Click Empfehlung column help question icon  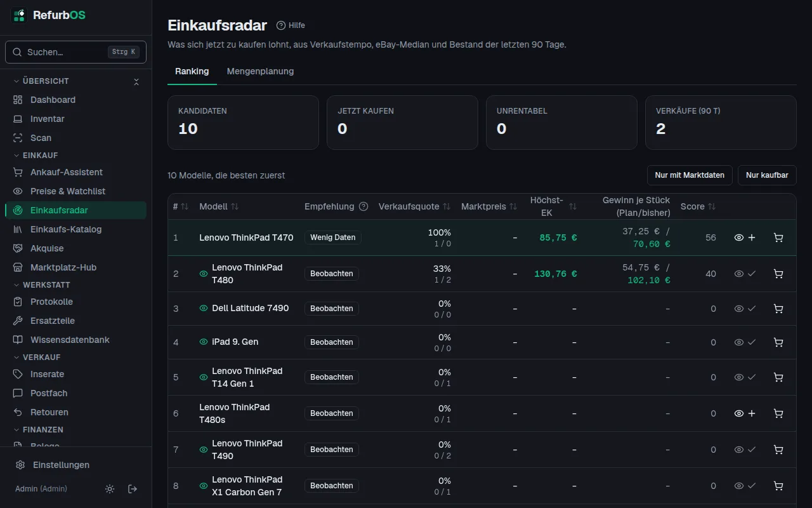point(363,206)
